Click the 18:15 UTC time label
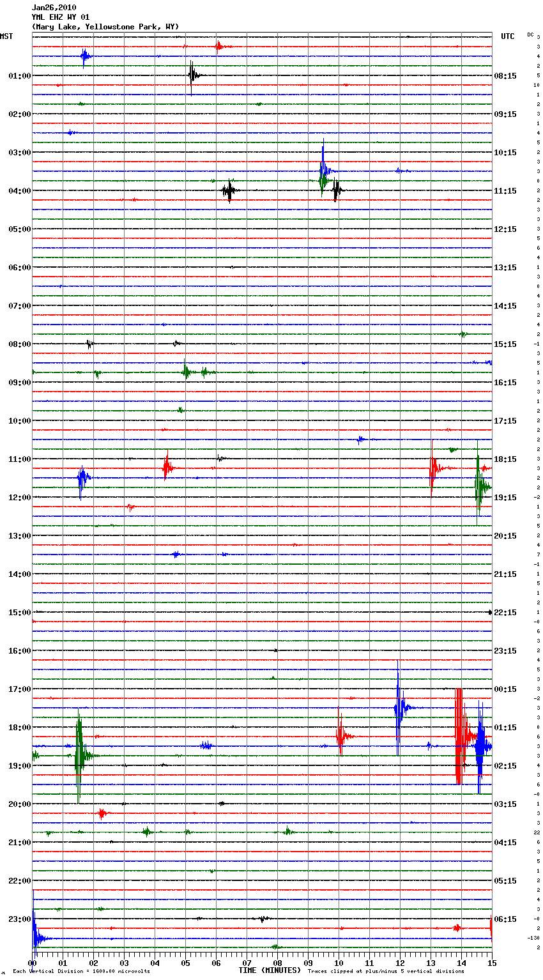The image size is (543, 980). [505, 459]
